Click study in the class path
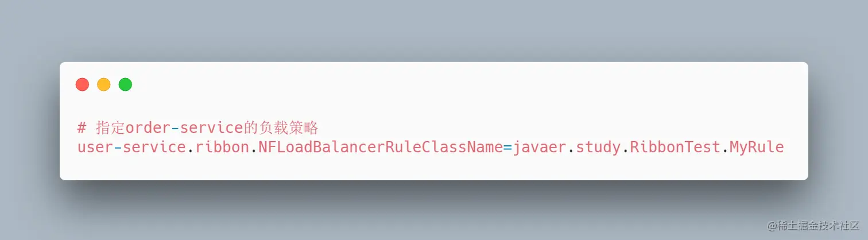Viewport: 868px width, 240px height. 599,148
